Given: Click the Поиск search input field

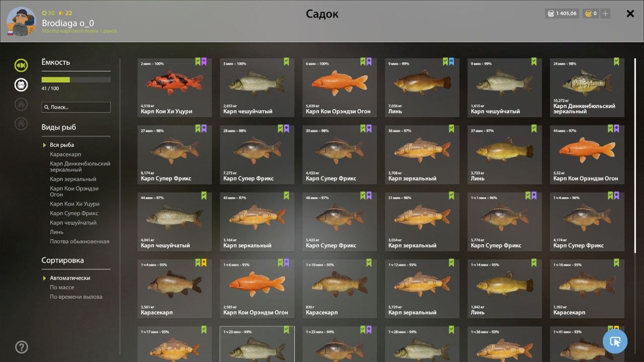Looking at the screenshot, I should [x=76, y=107].
